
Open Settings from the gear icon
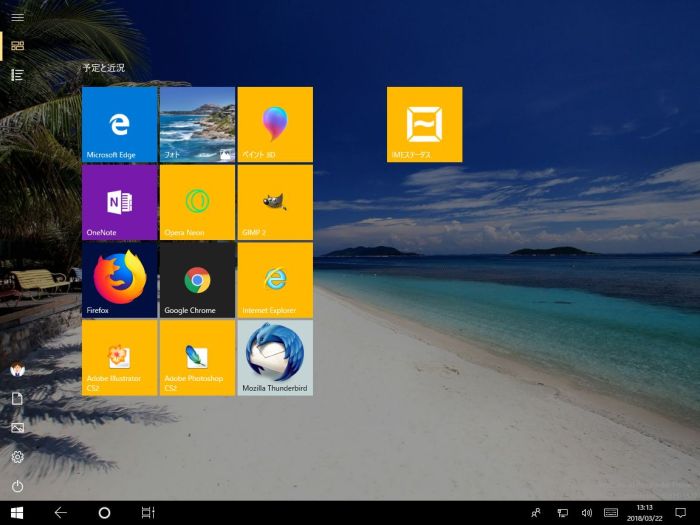click(17, 457)
